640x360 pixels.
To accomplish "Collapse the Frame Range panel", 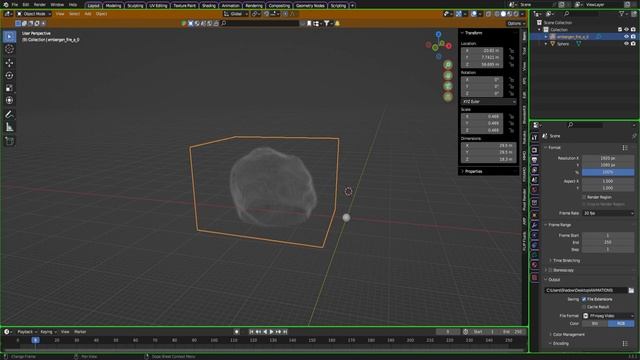I will point(559,225).
